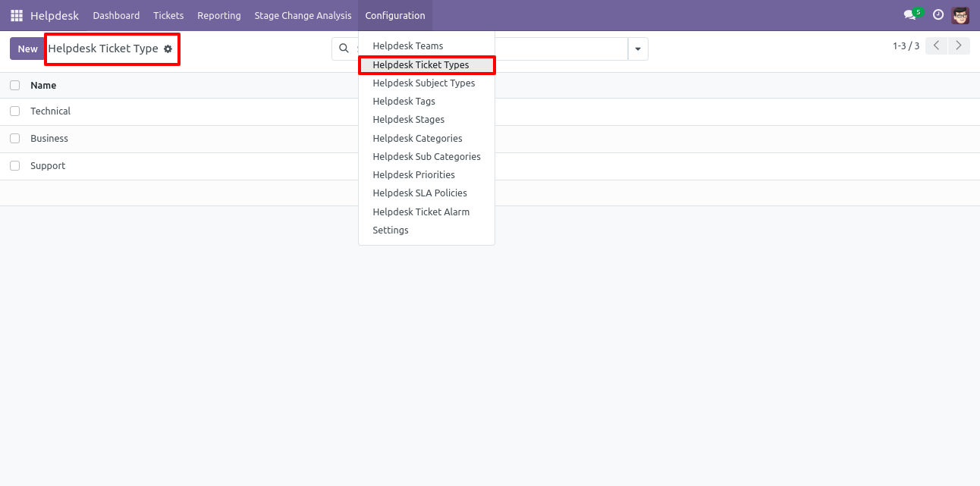Open Stage Change Analysis menu
This screenshot has width=980, height=486.
(303, 15)
